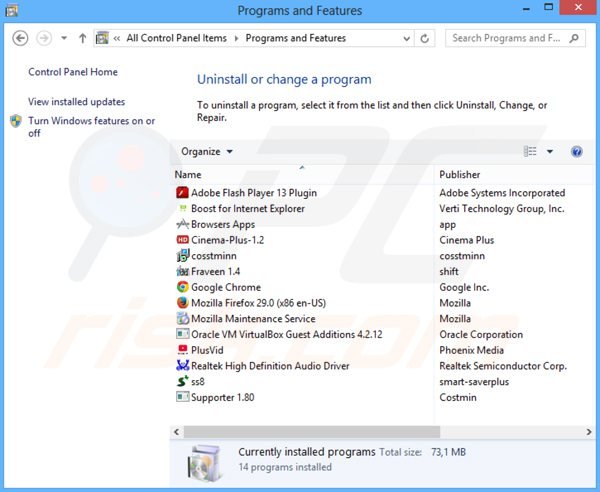This screenshot has height=492, width=600.
Task: Click the Cinema-Plus-1.2 HD icon
Action: pos(183,239)
